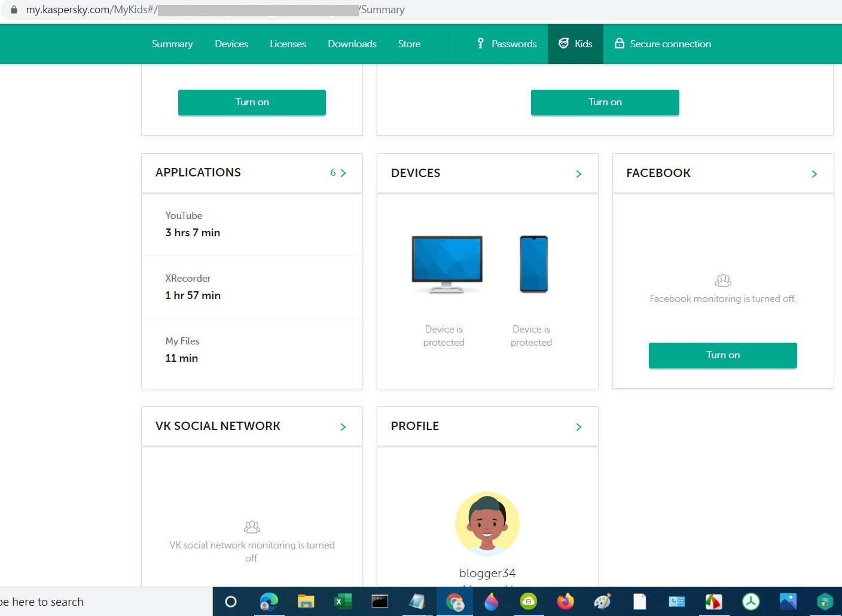The width and height of the screenshot is (842, 616).
Task: Open the Command Prompt taskbar icon
Action: pos(380,602)
